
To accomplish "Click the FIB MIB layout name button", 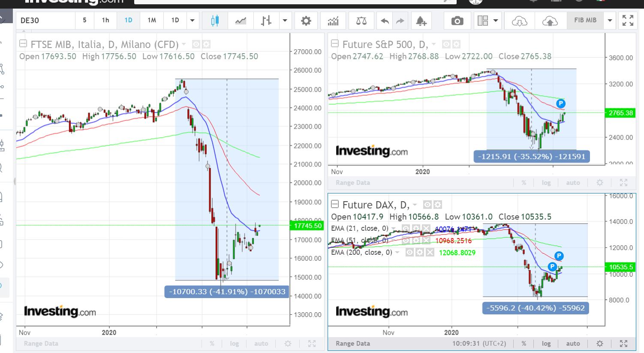I will (585, 20).
